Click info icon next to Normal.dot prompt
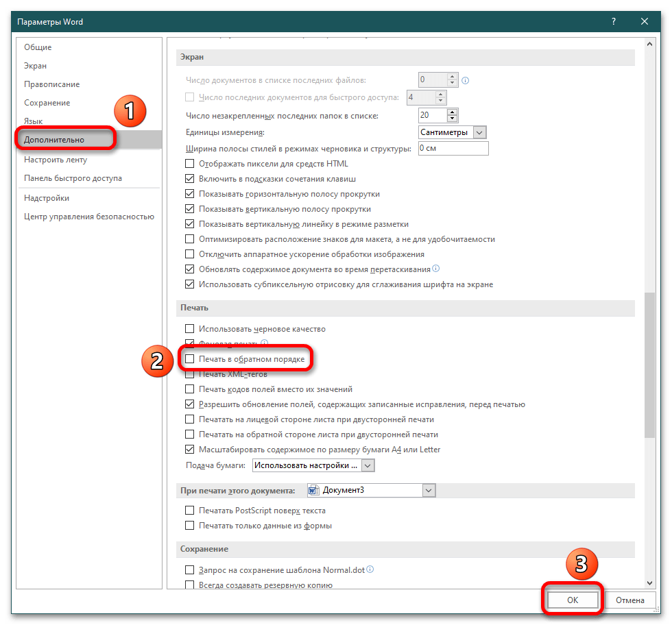This screenshot has width=672, height=625. 370,569
